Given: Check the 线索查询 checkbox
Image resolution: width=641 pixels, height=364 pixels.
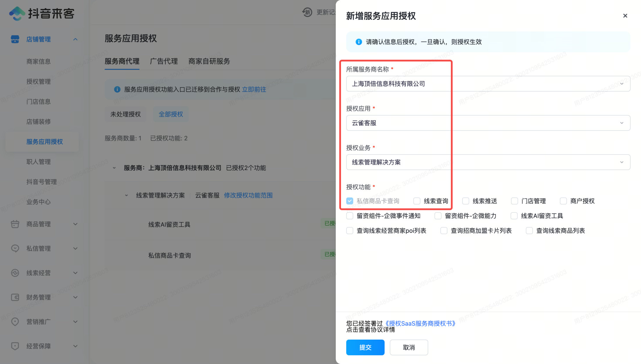Looking at the screenshot, I should 417,201.
